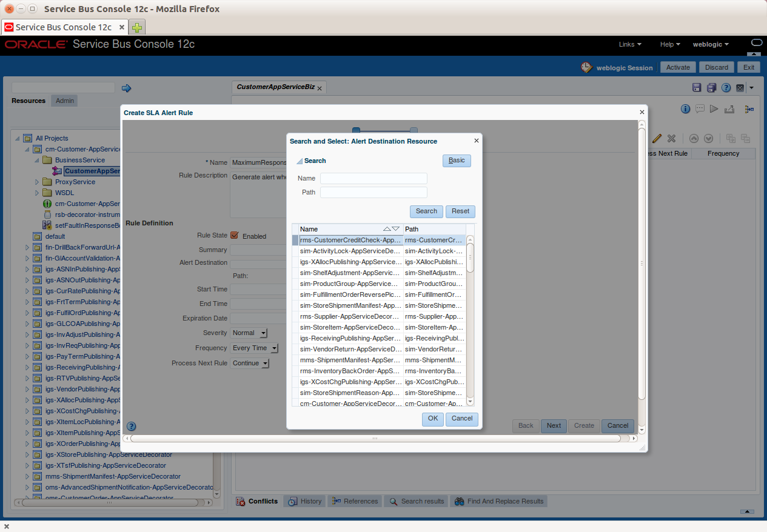
Task: Open the blue information icon
Action: tap(685, 109)
